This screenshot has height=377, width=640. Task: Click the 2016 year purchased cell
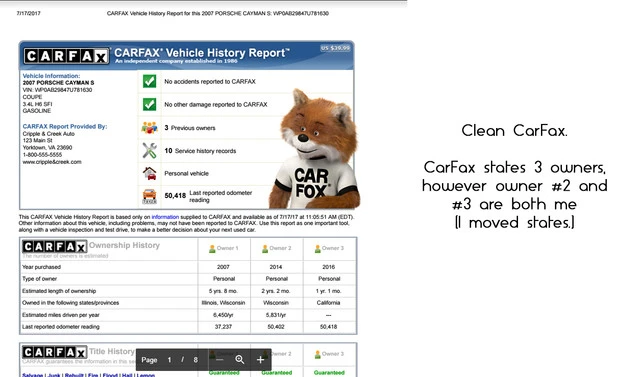(329, 267)
